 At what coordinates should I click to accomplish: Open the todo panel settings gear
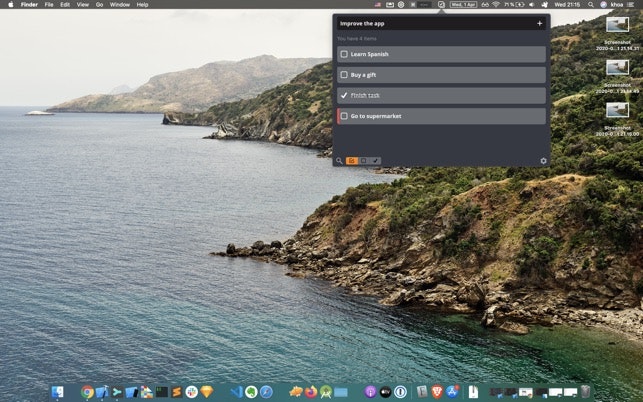pos(544,160)
